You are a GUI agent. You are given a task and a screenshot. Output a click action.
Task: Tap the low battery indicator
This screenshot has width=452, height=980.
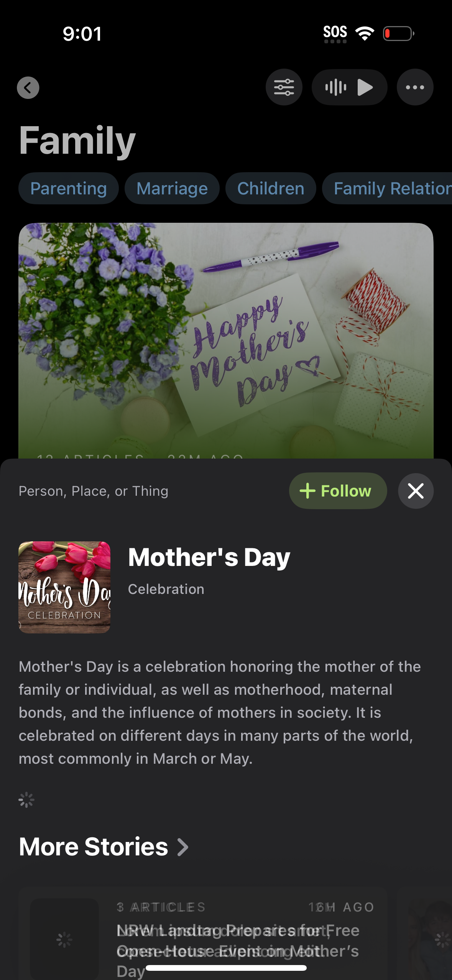[x=398, y=33]
